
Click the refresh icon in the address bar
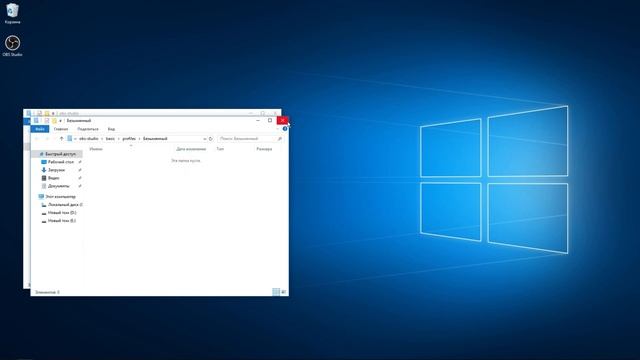211,139
